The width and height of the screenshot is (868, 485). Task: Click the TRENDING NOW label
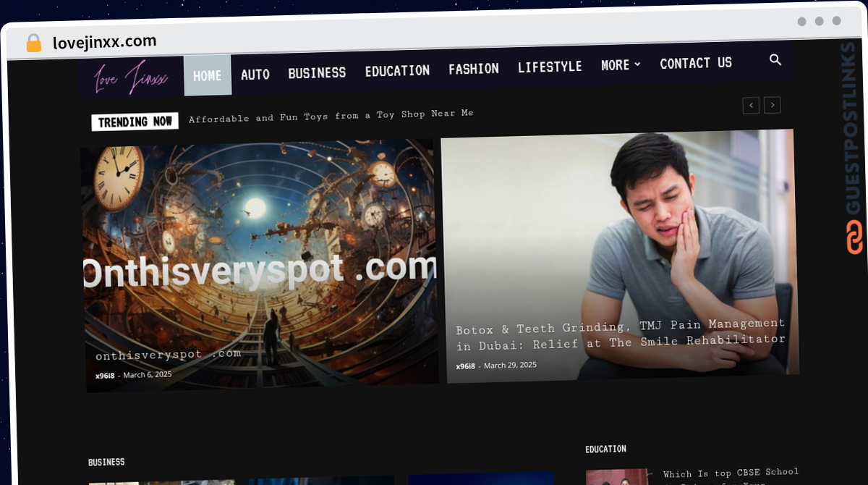click(135, 122)
